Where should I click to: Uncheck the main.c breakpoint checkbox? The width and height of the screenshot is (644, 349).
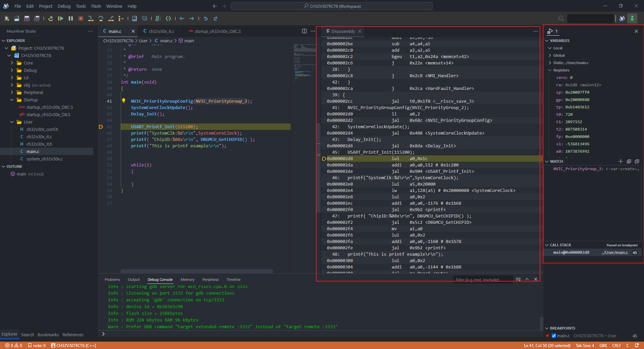pos(554,336)
